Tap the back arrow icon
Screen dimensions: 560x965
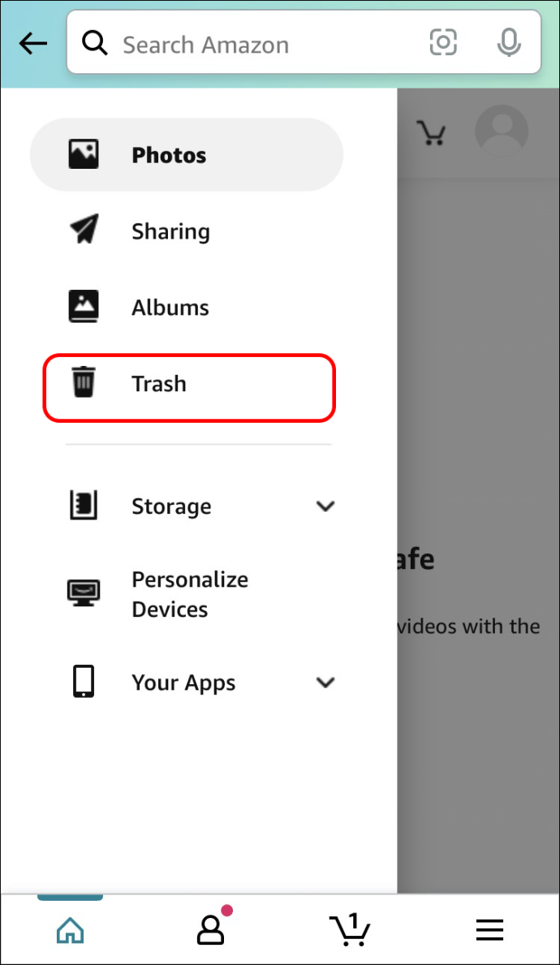(x=33, y=44)
